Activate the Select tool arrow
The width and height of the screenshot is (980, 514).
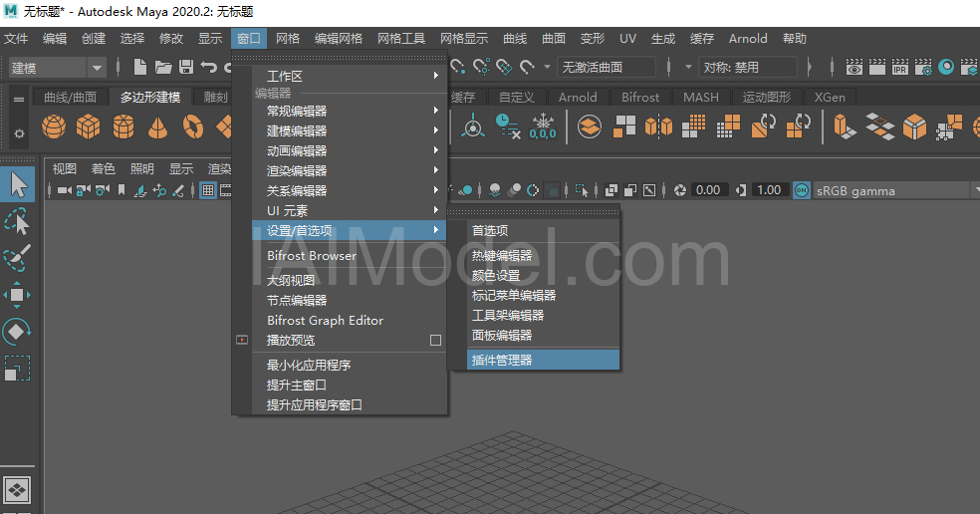click(18, 185)
